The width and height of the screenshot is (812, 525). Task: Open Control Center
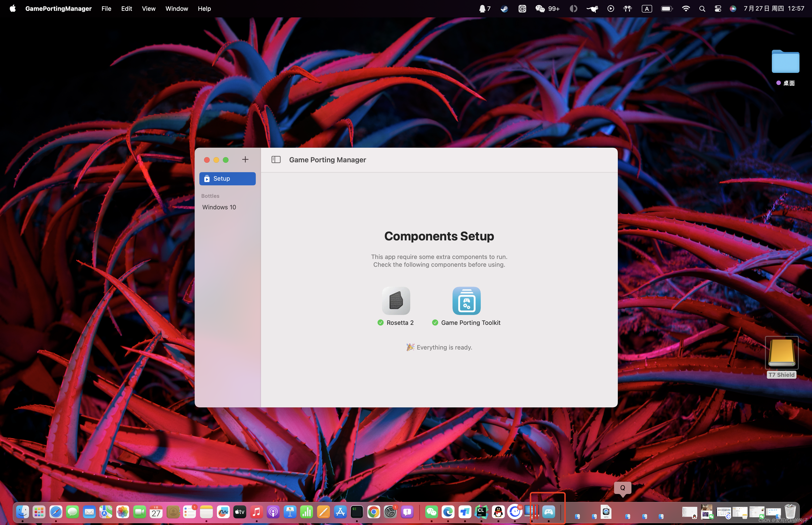(718, 8)
